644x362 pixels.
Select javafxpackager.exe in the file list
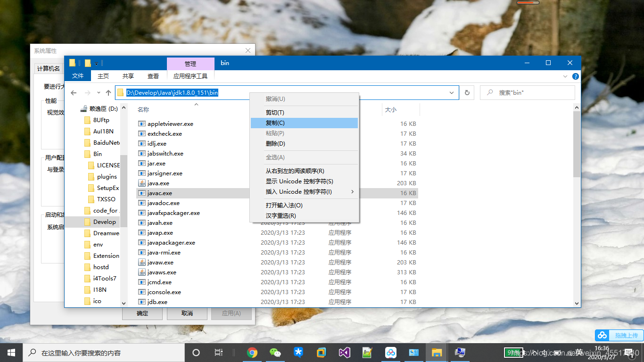tap(173, 213)
